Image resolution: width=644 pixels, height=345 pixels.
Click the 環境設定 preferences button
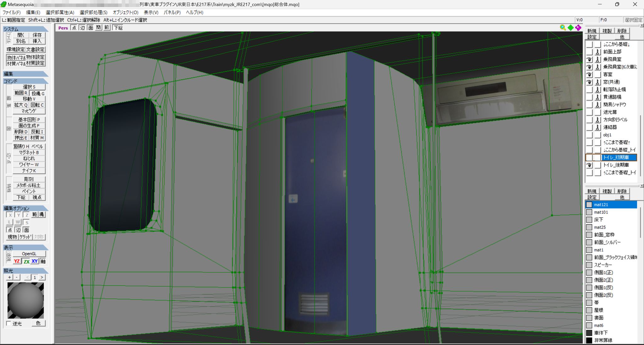15,50
